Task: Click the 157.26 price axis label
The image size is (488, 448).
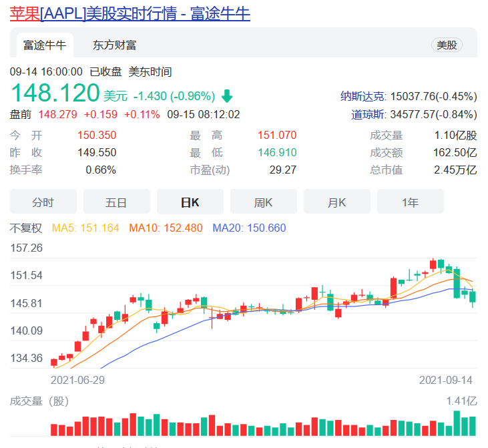Action: (x=27, y=248)
